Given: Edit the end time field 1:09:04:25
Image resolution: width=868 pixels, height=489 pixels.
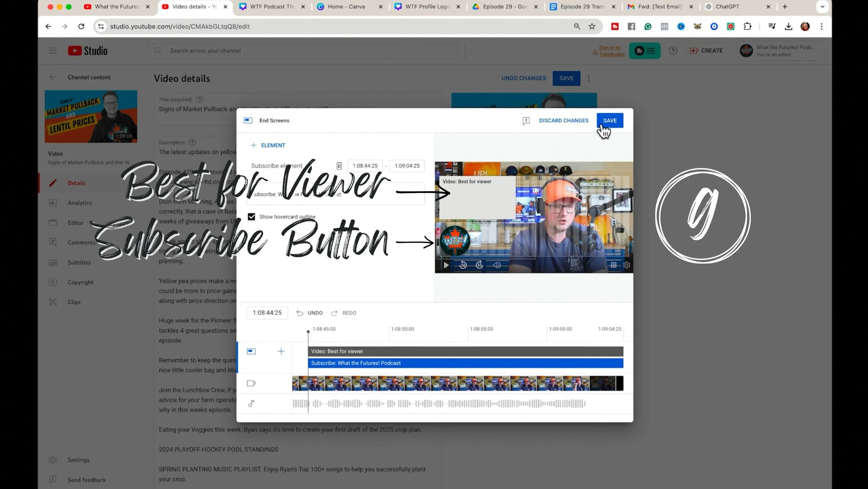Looking at the screenshot, I should coord(407,166).
